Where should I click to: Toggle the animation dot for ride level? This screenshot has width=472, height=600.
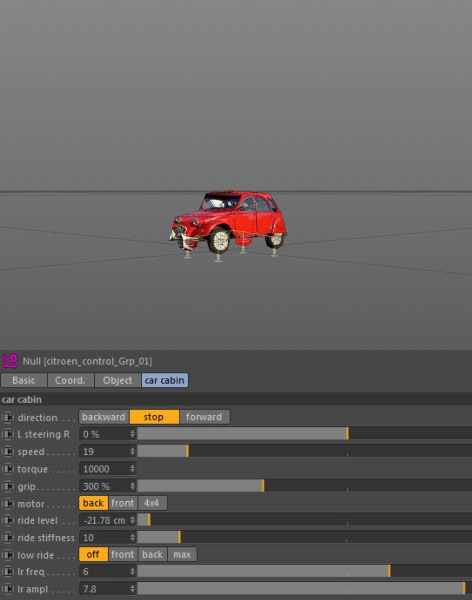pos(8,520)
